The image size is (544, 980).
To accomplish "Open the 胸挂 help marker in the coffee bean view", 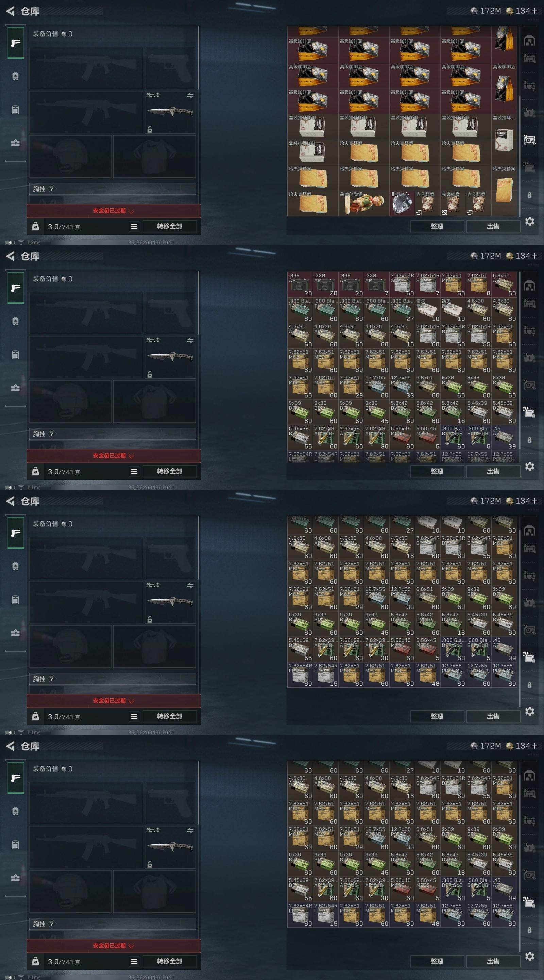I will [52, 189].
